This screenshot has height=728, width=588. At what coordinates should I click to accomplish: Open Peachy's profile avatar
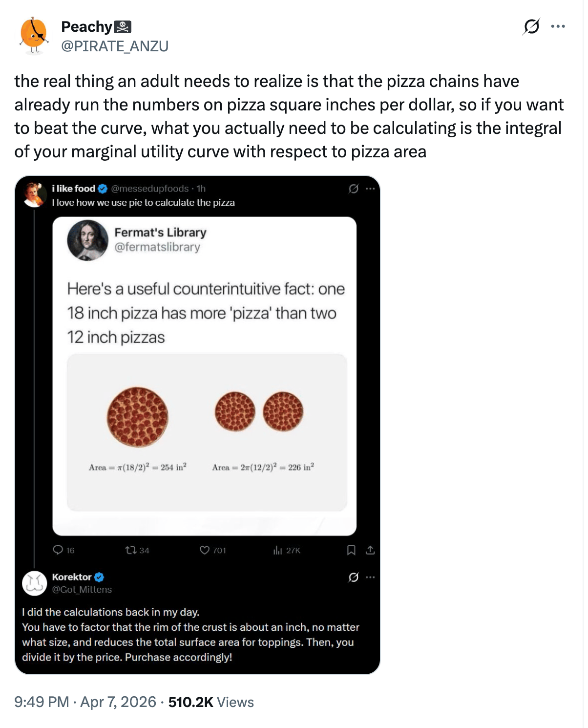34,35
